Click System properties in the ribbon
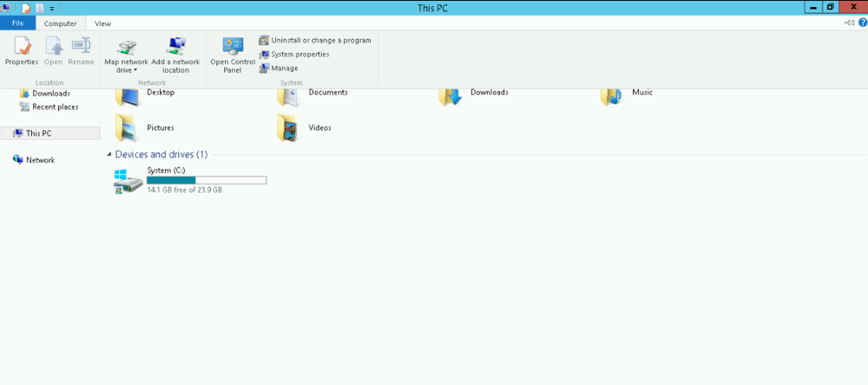 tap(294, 54)
